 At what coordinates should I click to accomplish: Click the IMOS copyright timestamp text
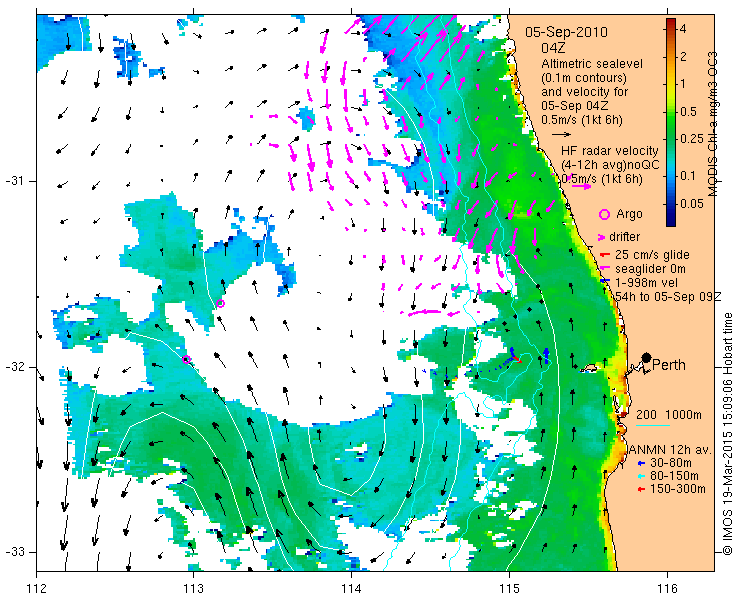(x=728, y=433)
